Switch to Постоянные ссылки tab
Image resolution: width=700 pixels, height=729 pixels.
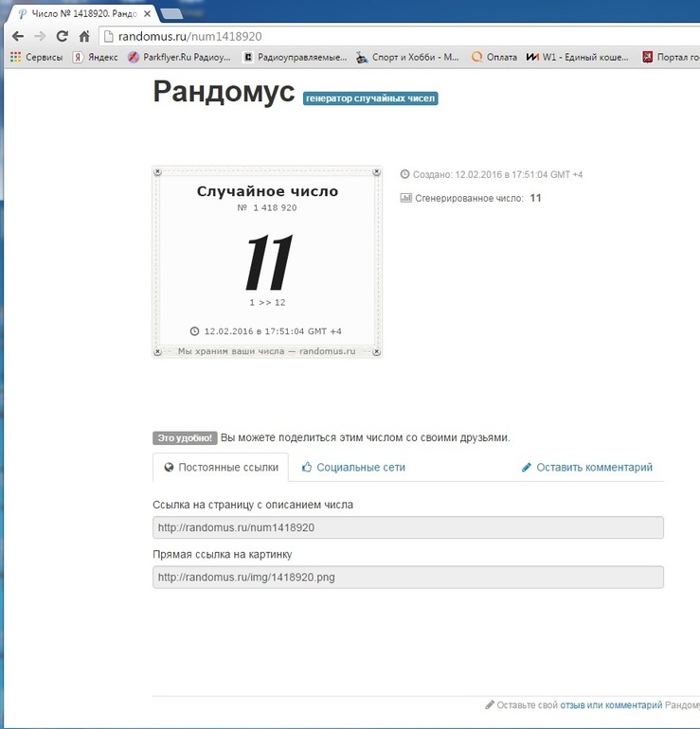coord(221,467)
